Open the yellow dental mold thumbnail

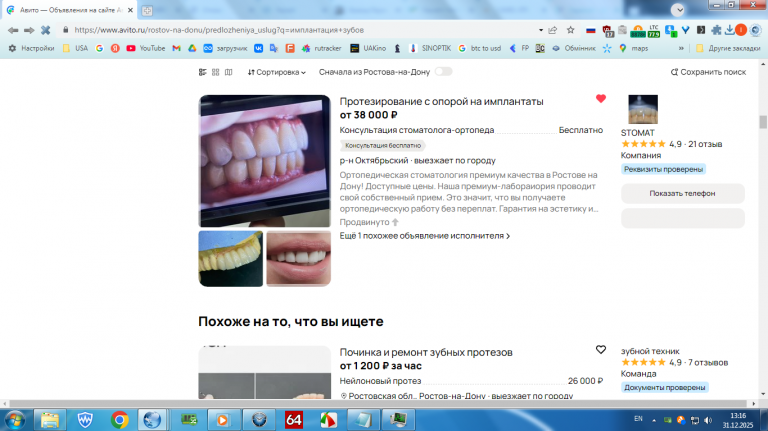[231, 259]
